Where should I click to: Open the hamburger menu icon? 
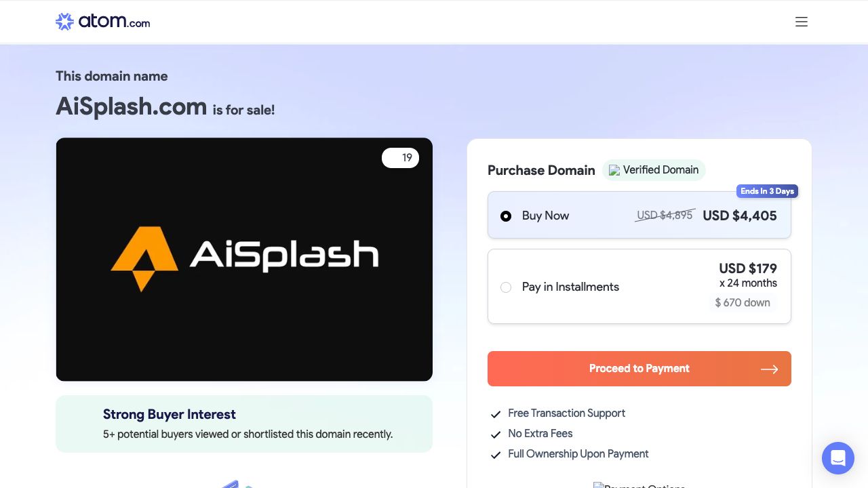[x=801, y=22]
